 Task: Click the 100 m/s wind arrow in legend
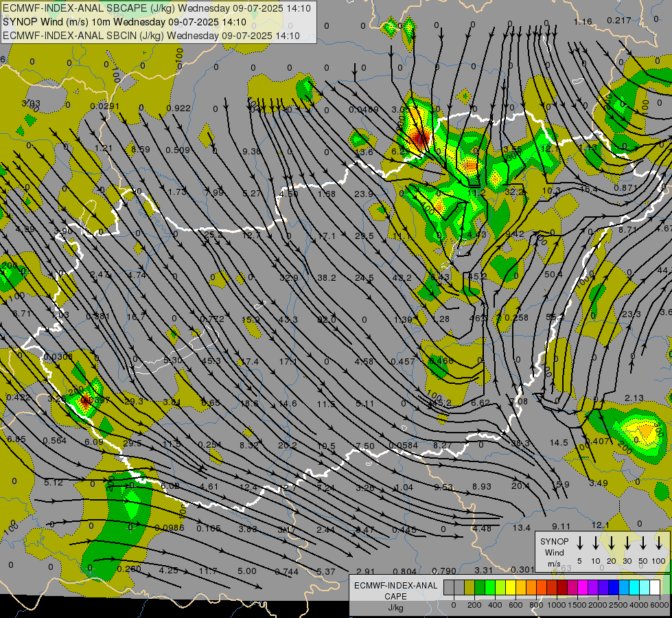[659, 543]
